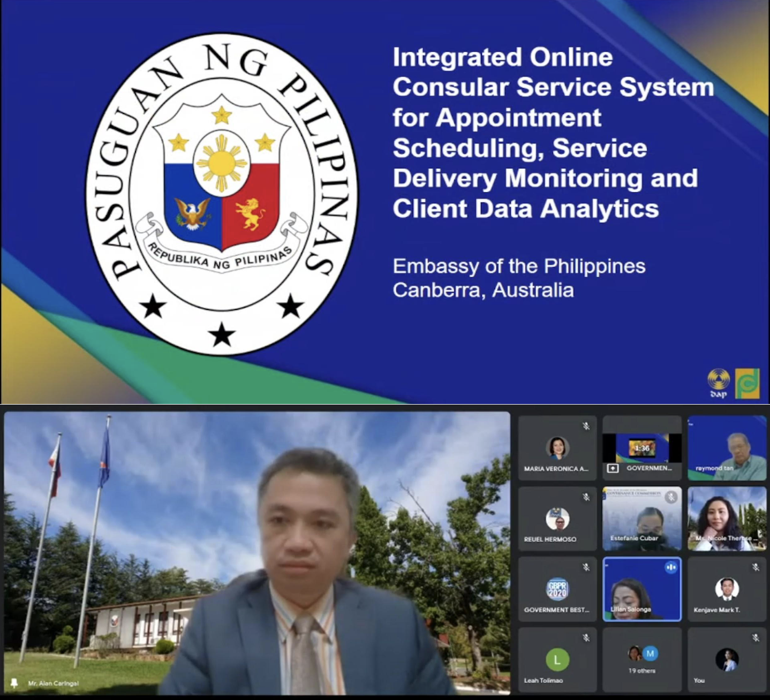
Task: Select the shared presentation thumbnail showing 1:36
Action: click(642, 448)
